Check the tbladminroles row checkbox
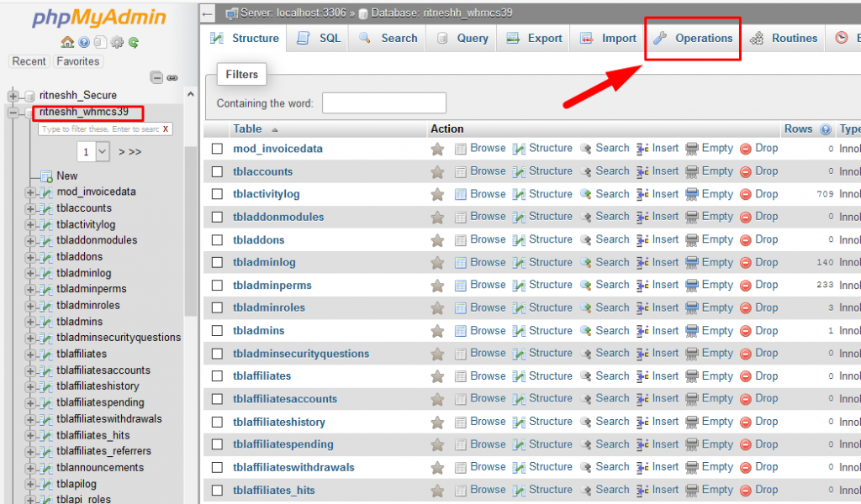 click(218, 308)
